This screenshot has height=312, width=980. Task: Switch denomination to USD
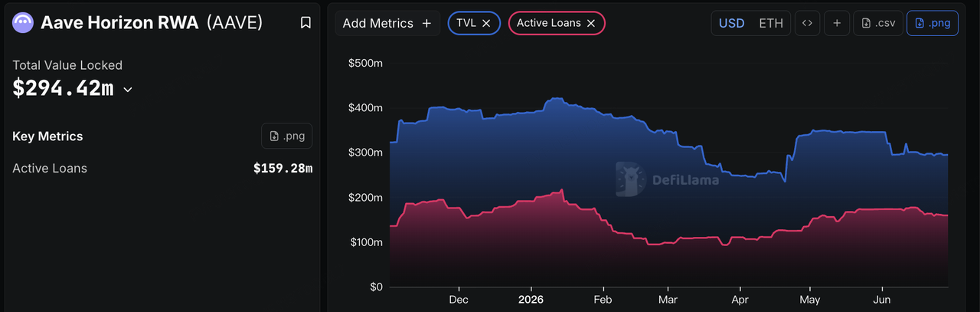click(x=732, y=23)
